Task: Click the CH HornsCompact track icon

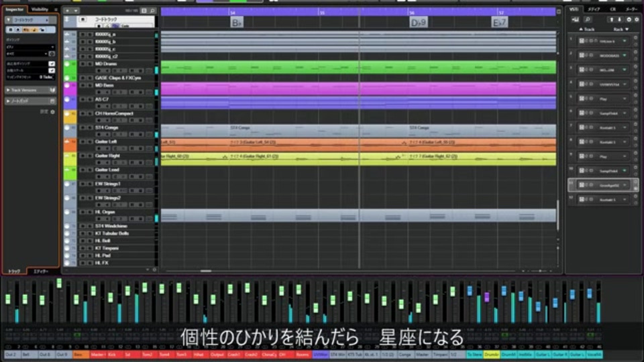Action: point(67,114)
